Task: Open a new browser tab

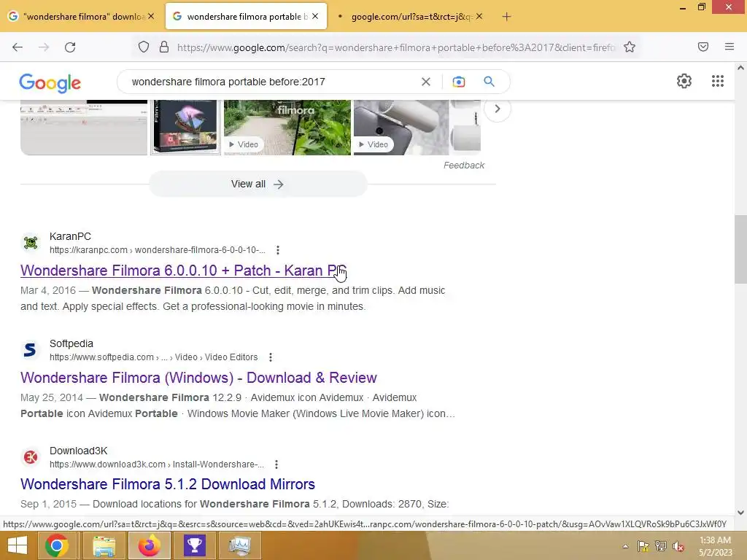Action: (x=506, y=17)
